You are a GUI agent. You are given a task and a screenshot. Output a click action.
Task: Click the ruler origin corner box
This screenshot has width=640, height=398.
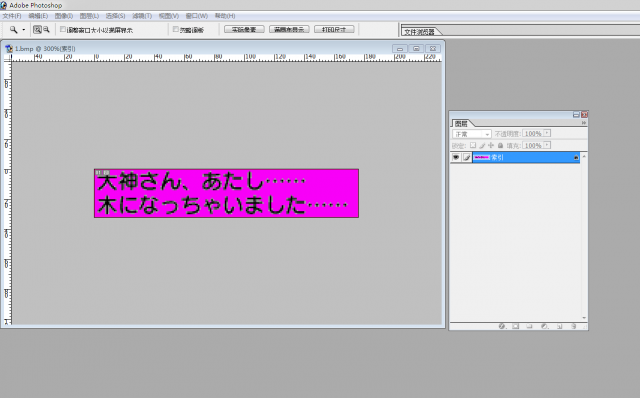pyautogui.click(x=7, y=58)
